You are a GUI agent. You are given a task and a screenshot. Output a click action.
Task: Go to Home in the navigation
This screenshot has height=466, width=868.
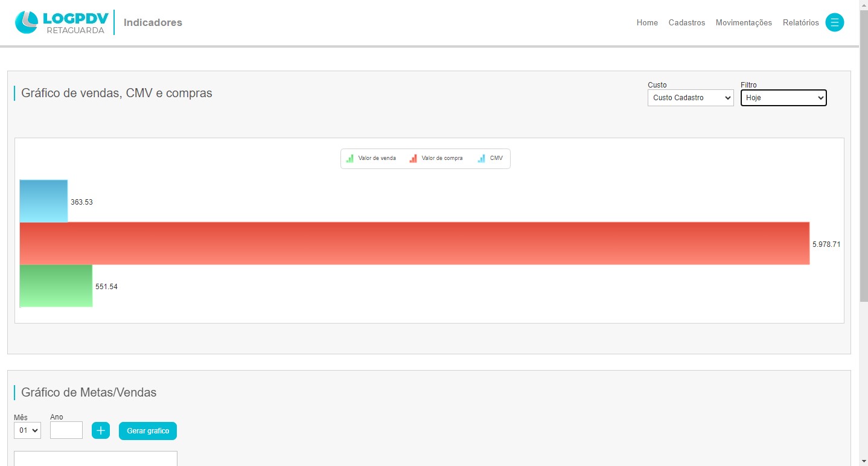point(647,23)
